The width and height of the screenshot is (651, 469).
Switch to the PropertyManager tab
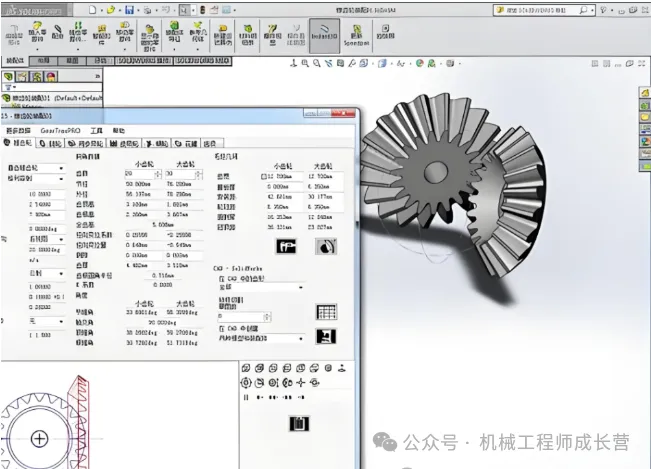pyautogui.click(x=22, y=76)
